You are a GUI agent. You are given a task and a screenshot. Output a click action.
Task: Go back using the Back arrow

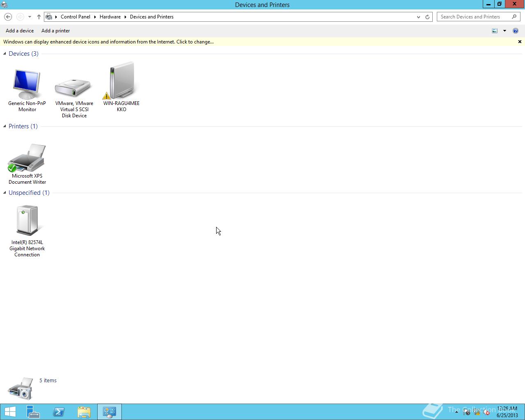[8, 17]
